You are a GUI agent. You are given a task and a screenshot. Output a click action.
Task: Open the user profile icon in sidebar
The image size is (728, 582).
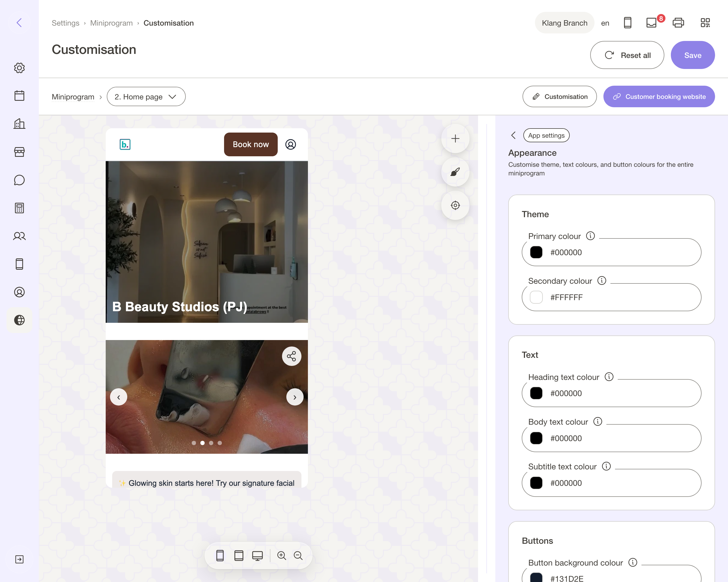tap(19, 292)
